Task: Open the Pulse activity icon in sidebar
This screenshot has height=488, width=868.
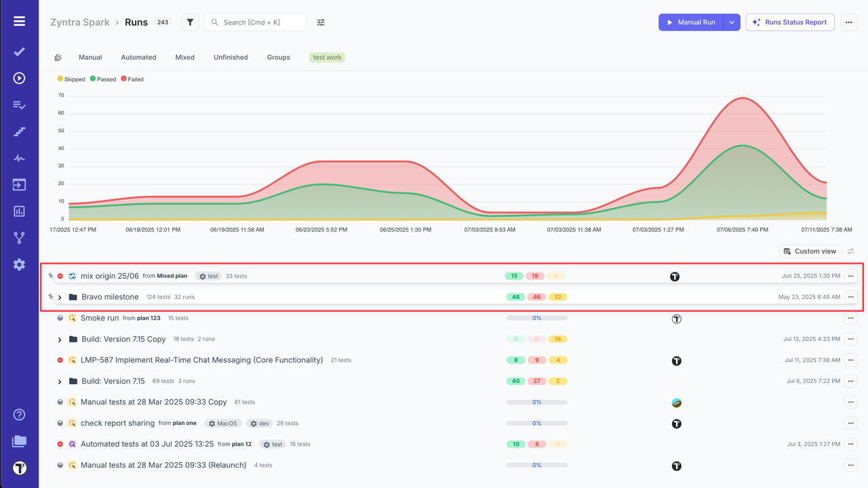Action: pos(19,159)
